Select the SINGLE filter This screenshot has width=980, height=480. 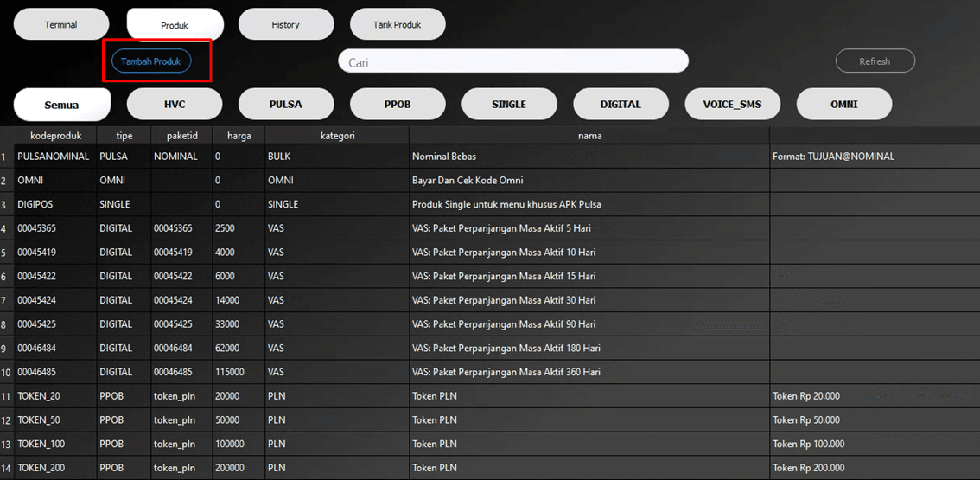(x=509, y=105)
